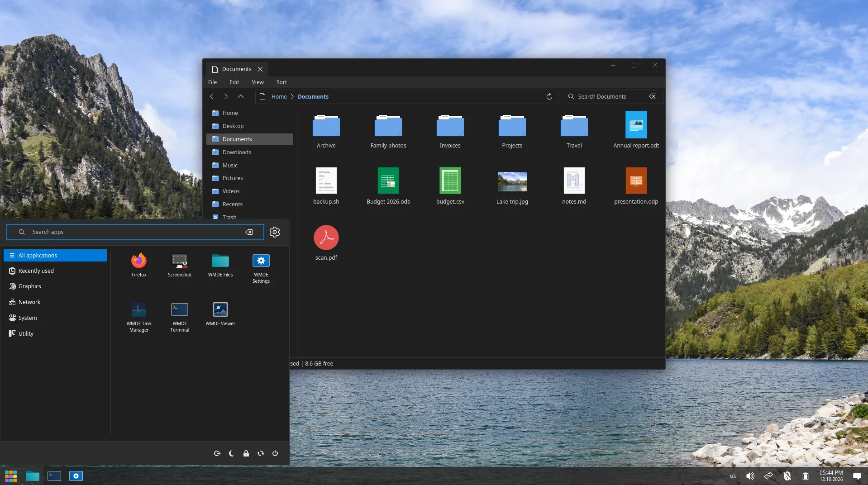Go forward in the file manager

click(226, 96)
